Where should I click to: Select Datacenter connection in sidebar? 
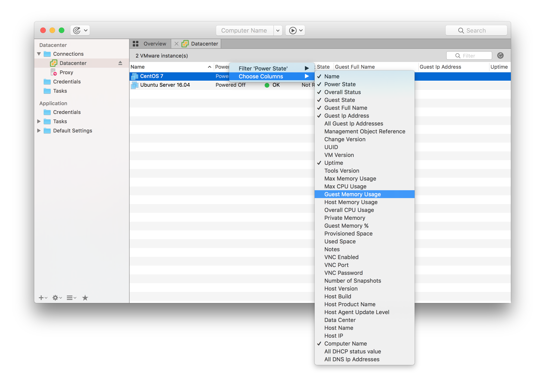pos(81,63)
